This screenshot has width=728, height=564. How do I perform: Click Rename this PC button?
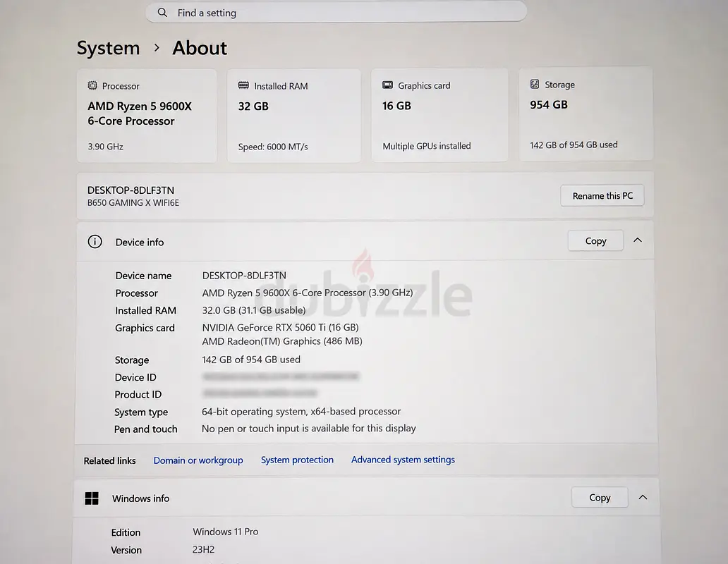[x=602, y=196]
